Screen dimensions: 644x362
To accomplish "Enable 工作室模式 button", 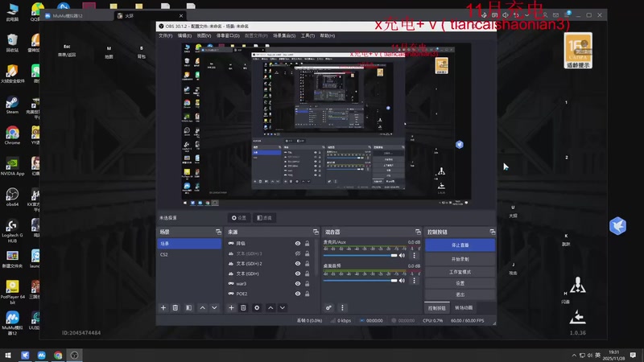I will pyautogui.click(x=460, y=272).
